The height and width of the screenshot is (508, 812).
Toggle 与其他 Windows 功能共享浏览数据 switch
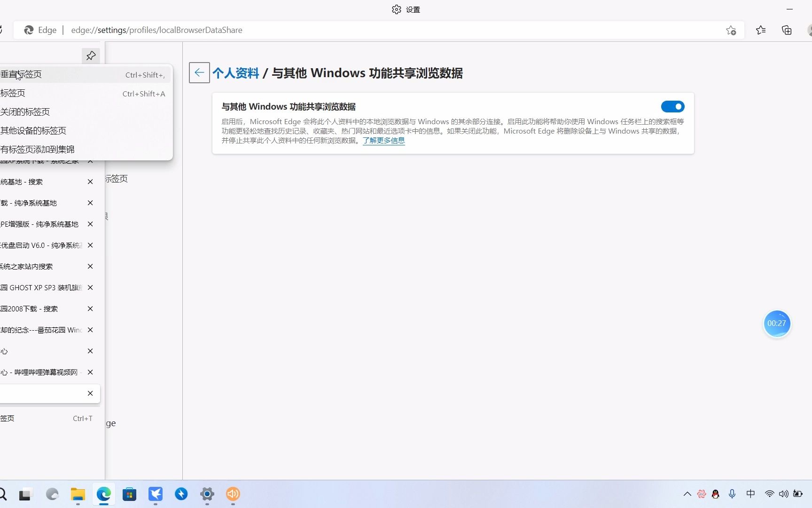[672, 107]
